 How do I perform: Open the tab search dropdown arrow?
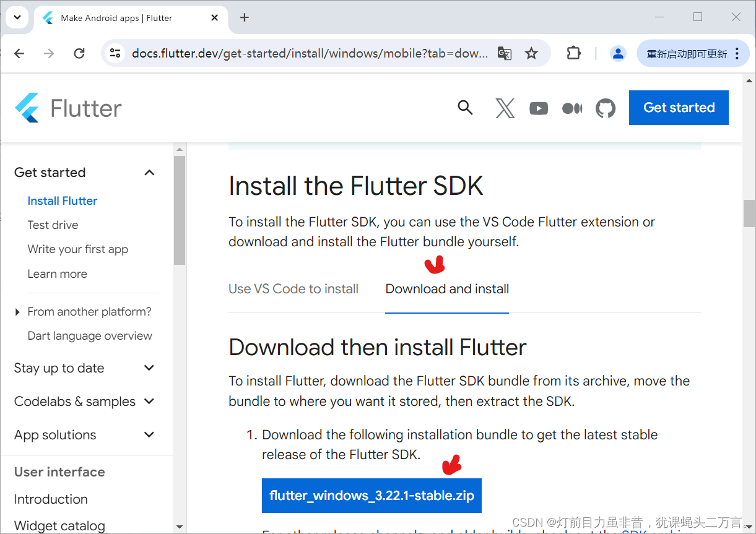click(x=17, y=17)
